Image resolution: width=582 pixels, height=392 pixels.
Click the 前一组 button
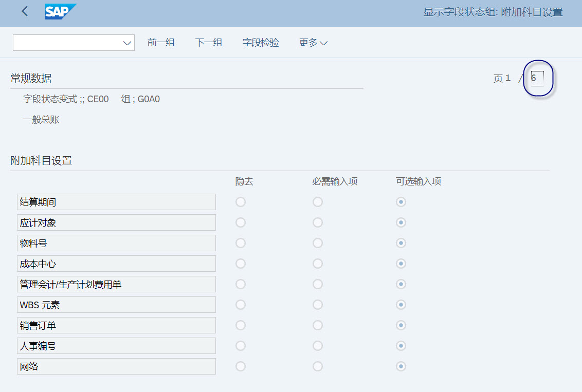pyautogui.click(x=161, y=43)
